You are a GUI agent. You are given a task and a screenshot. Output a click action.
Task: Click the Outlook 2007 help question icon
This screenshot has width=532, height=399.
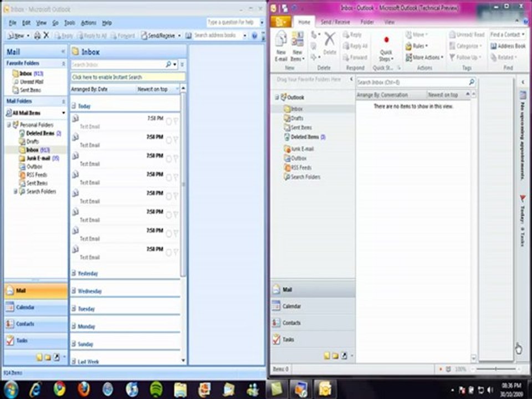(x=254, y=35)
